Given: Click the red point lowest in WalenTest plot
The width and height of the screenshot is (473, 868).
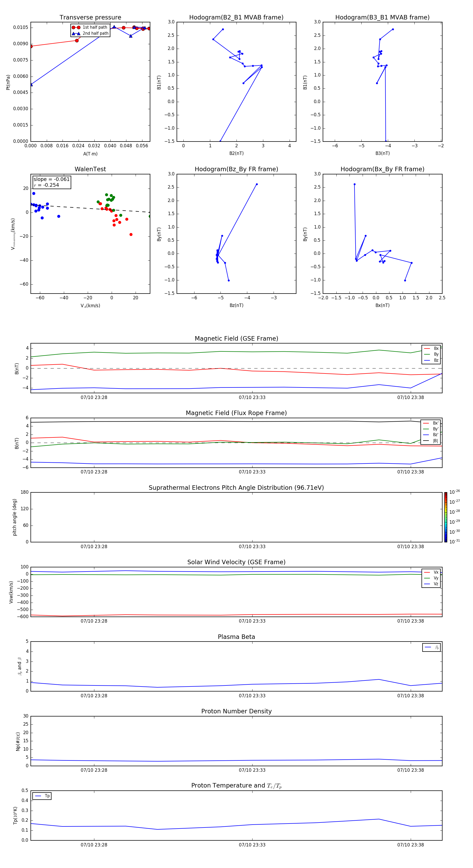Looking at the screenshot, I should [131, 235].
